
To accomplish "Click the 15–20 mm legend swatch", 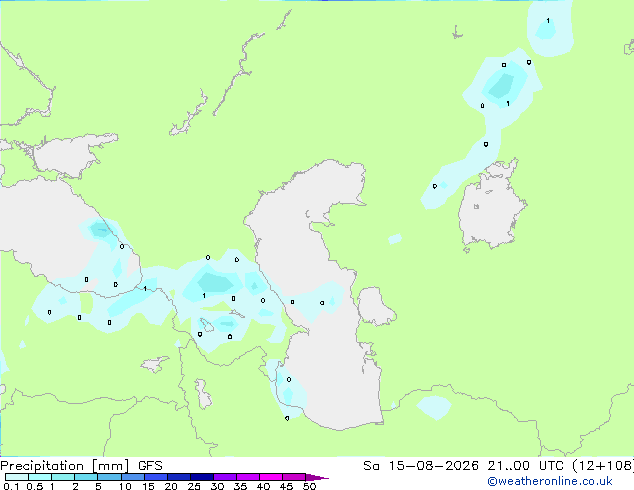I will point(156,477).
